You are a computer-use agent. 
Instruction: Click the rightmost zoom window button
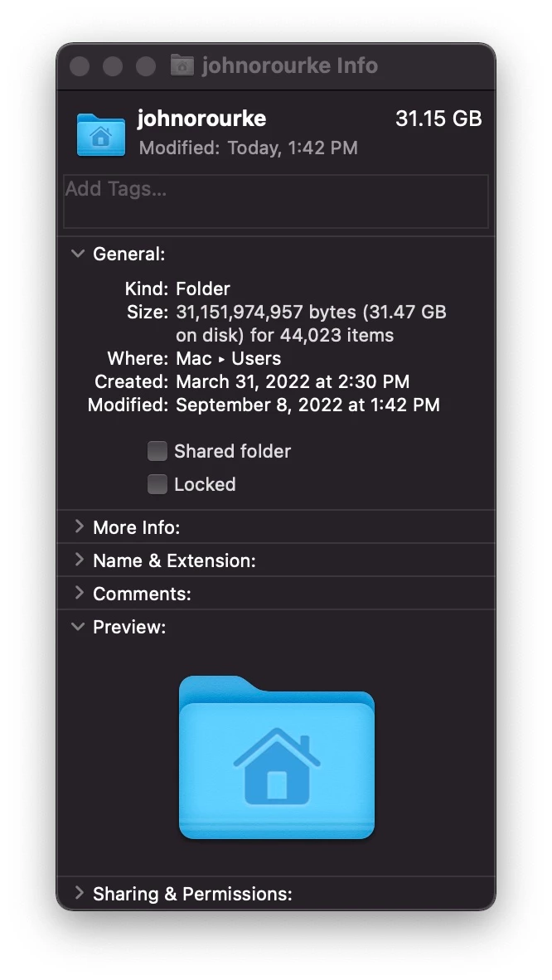click(146, 65)
